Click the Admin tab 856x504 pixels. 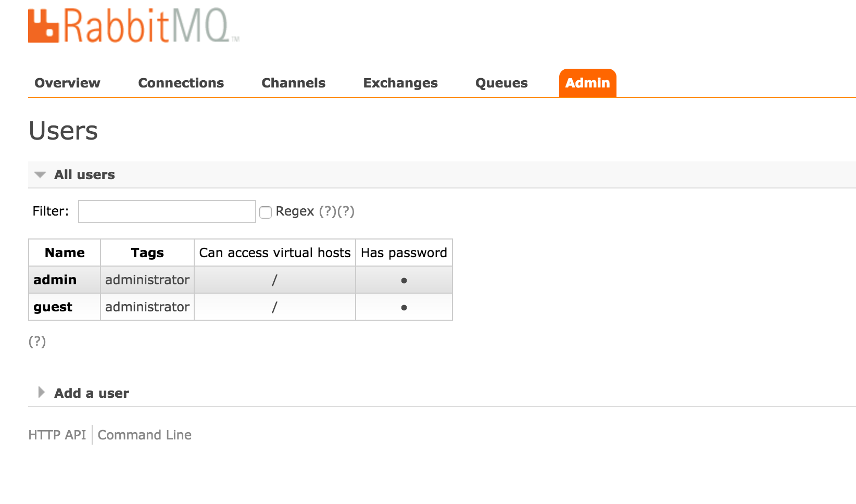pyautogui.click(x=587, y=83)
